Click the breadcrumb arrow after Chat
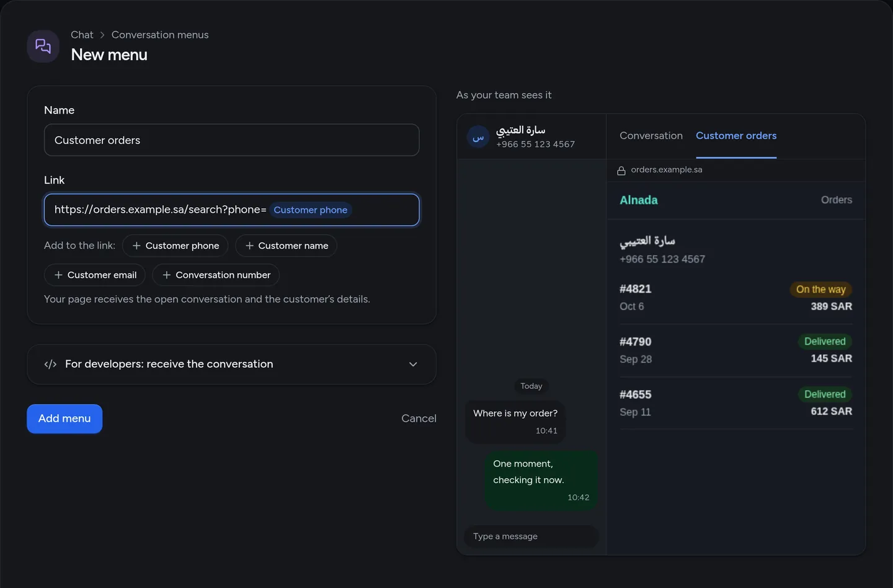 click(102, 35)
